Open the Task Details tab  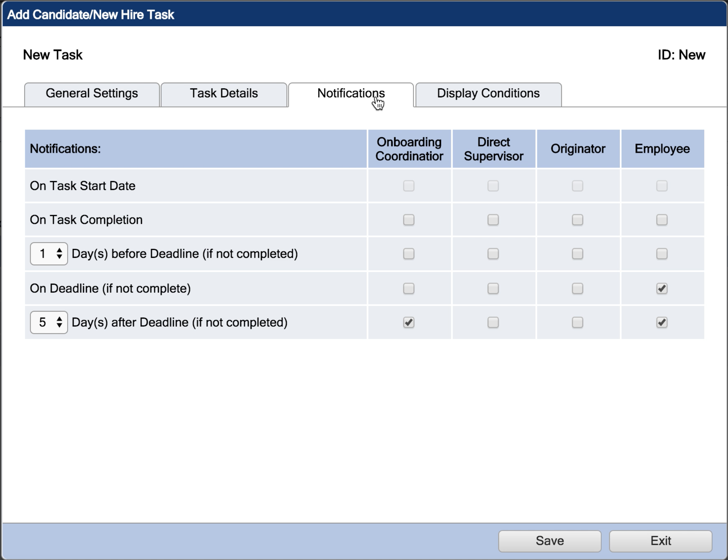pyautogui.click(x=223, y=94)
